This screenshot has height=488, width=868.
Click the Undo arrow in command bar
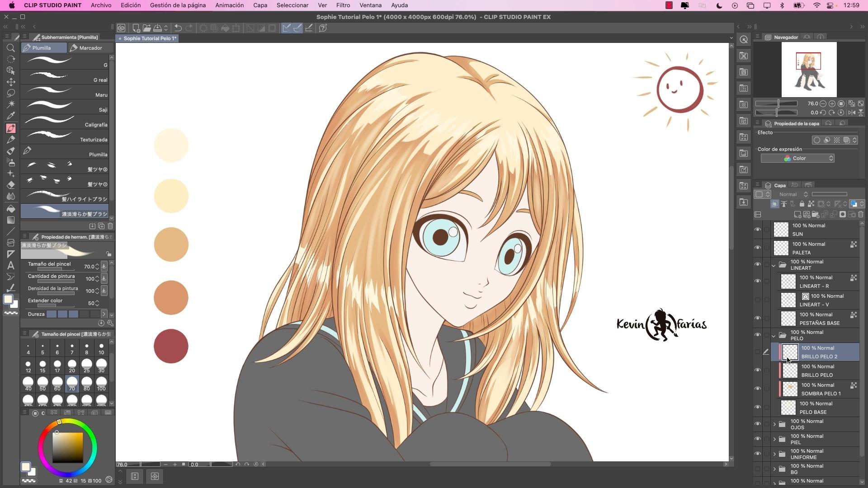coord(178,28)
